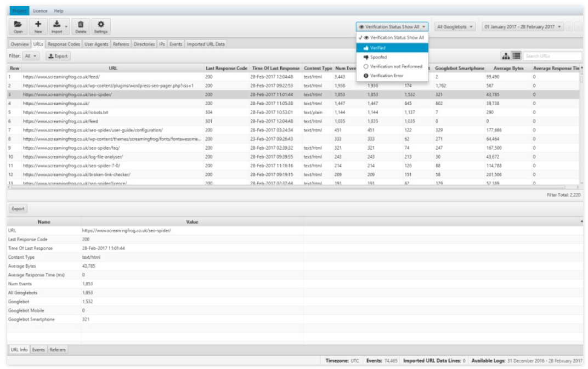This screenshot has width=588, height=369.
Task: Switch to Imported URL Data tab
Action: 206,44
